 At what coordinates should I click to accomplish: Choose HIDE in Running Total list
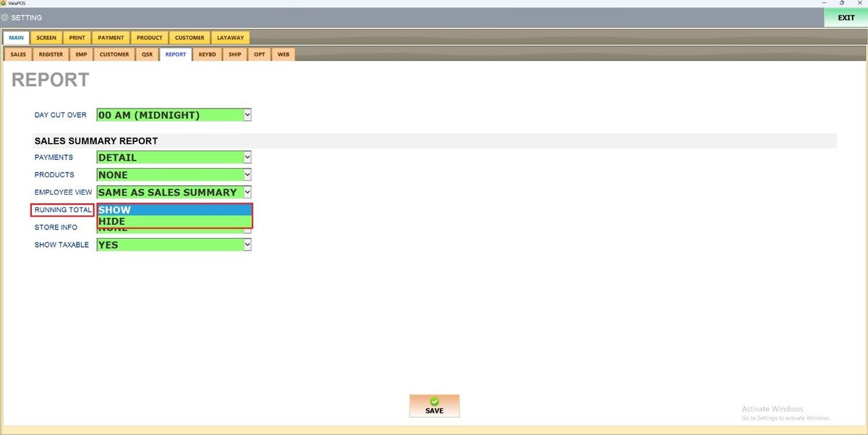pyautogui.click(x=174, y=221)
